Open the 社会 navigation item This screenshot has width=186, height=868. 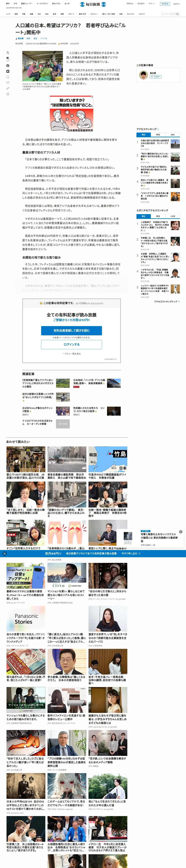pyautogui.click(x=39, y=14)
